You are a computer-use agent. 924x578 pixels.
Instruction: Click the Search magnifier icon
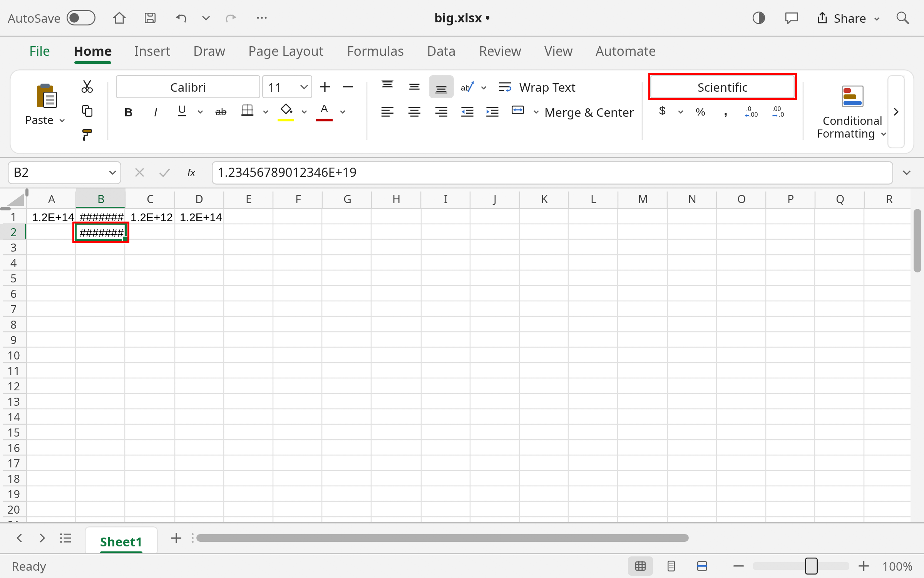[903, 18]
